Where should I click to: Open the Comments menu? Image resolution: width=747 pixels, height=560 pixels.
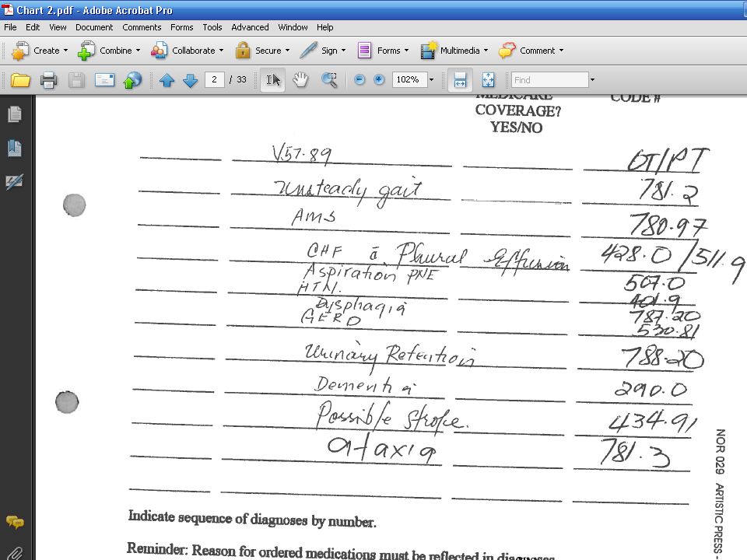142,27
